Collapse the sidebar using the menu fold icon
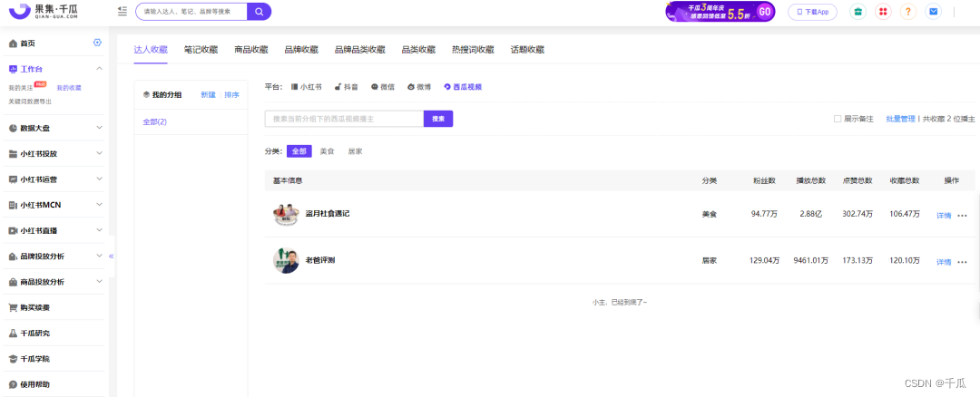 122,11
